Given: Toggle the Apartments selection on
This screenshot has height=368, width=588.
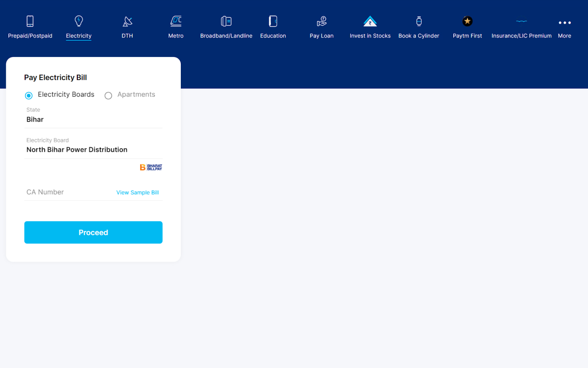Looking at the screenshot, I should coord(108,95).
